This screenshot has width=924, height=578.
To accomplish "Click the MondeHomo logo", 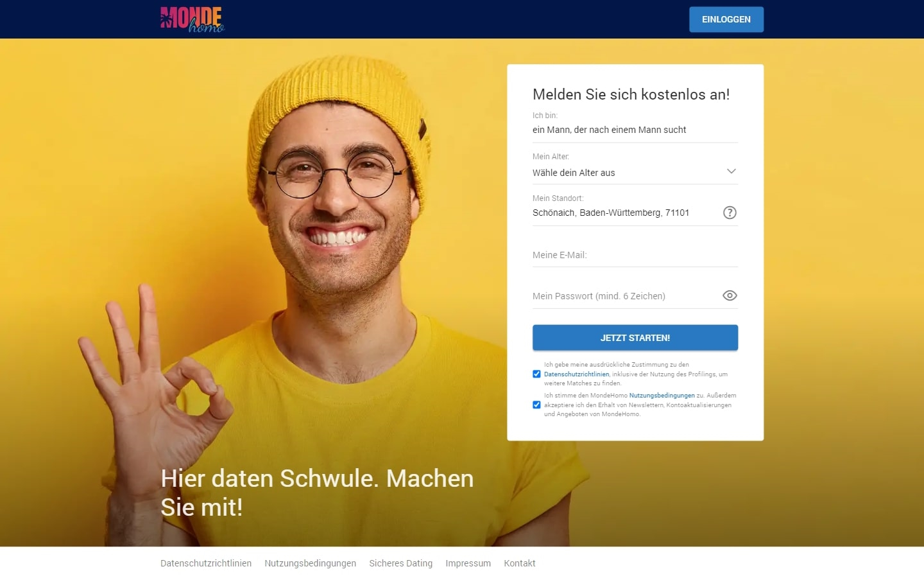I will coord(192,19).
